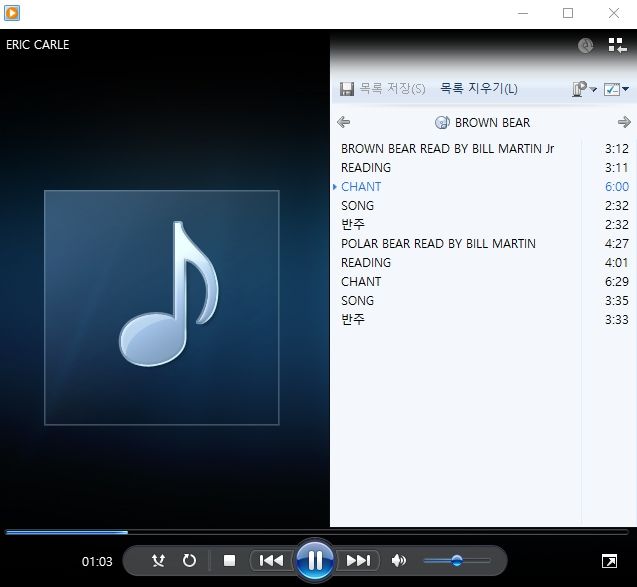Click Clear list (목록 지우기) button
Image resolution: width=637 pixels, height=587 pixels.
pyautogui.click(x=479, y=89)
